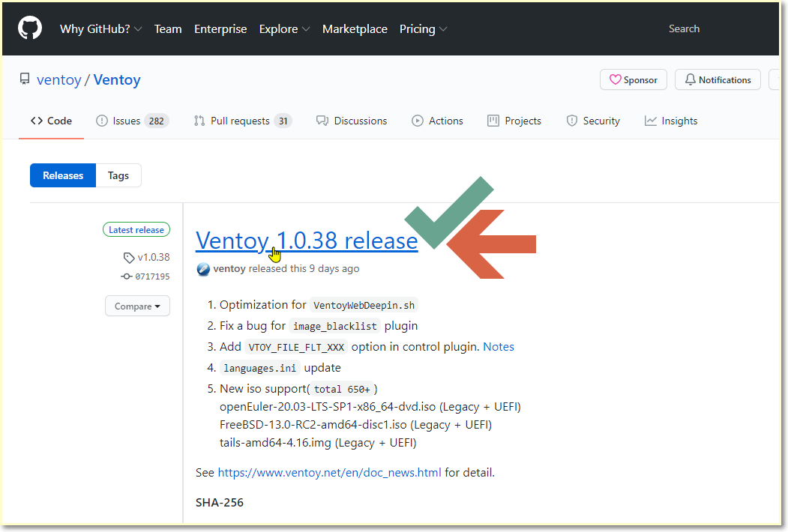Click the FreeBSD-13.0-RC2-amd64-disc1.iso line

point(355,425)
